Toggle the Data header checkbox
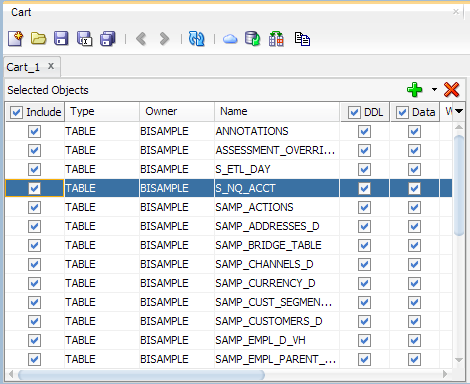 click(402, 112)
